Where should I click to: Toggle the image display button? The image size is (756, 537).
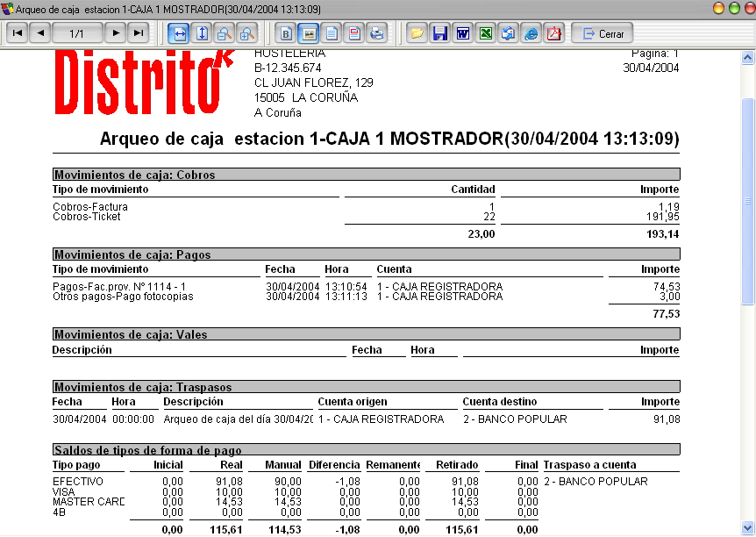pyautogui.click(x=308, y=33)
